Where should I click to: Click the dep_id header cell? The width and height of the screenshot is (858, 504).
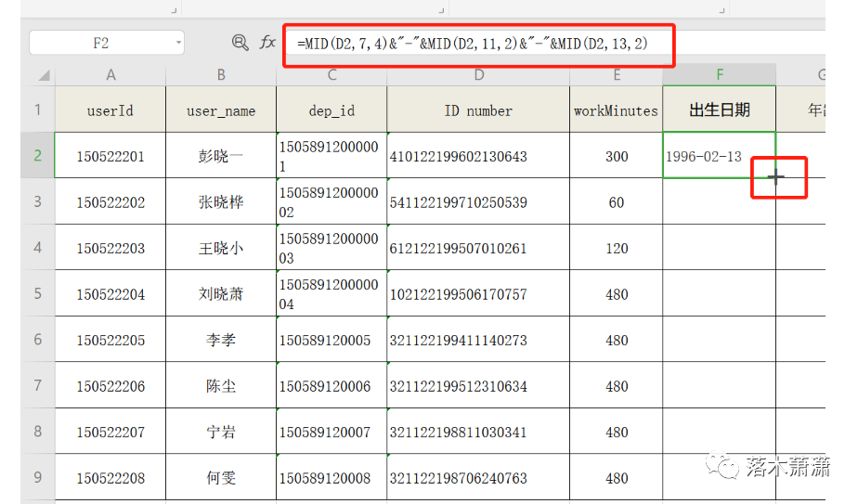[331, 110]
